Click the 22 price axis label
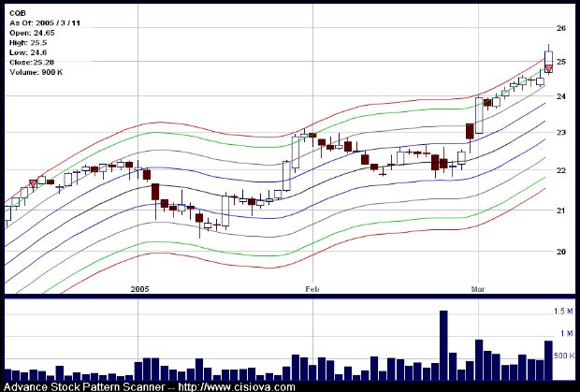Screen dimensions: 580x392 [561, 170]
